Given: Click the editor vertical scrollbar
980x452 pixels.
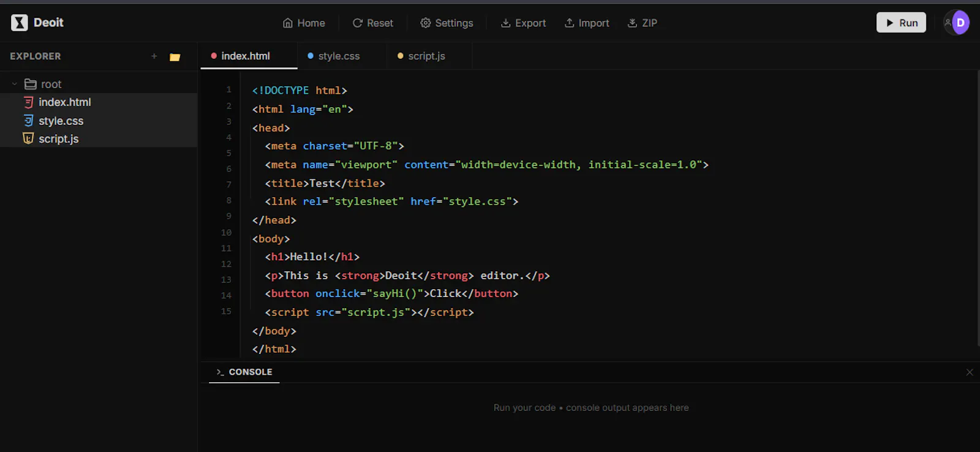Looking at the screenshot, I should click(978, 208).
